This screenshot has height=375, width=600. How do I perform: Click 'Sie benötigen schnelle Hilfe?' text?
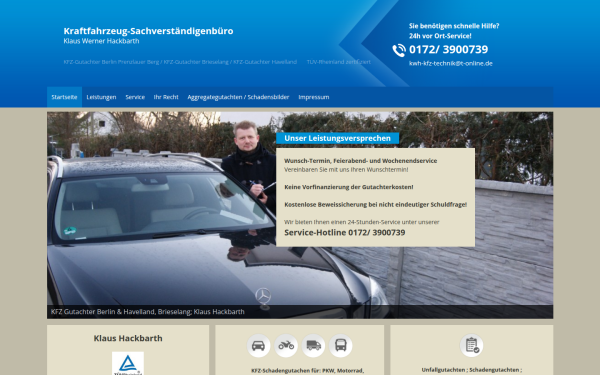coord(454,26)
